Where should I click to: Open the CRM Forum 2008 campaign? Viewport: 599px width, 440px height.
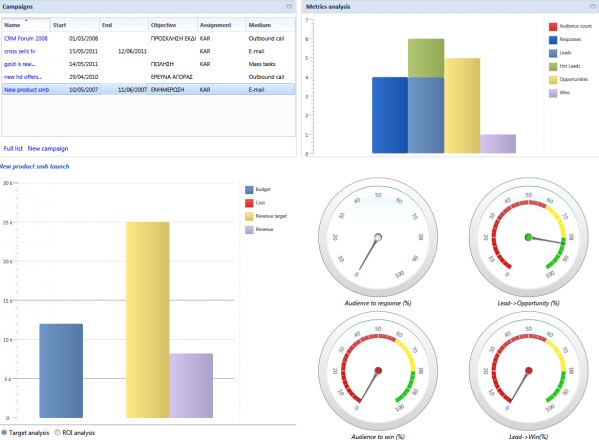[26, 39]
